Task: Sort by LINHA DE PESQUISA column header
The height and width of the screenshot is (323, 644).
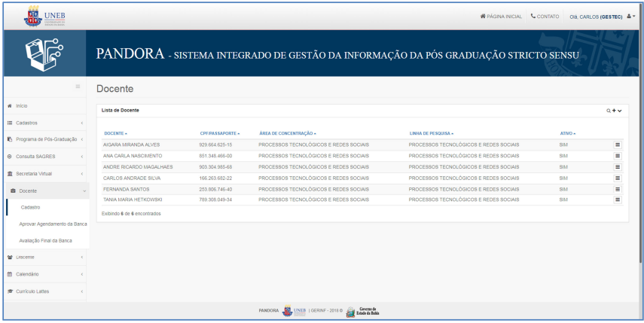Action: [x=432, y=133]
